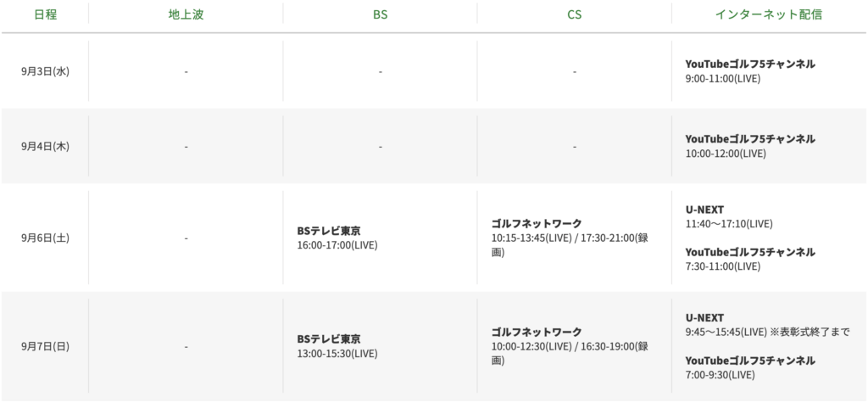Select the CS column header
This screenshot has width=868, height=403.
(575, 14)
